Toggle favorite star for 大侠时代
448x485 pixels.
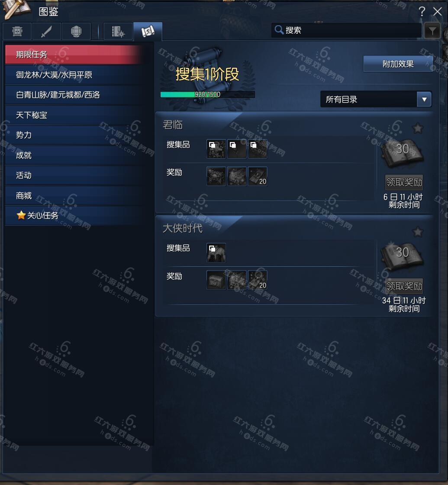pos(418,232)
